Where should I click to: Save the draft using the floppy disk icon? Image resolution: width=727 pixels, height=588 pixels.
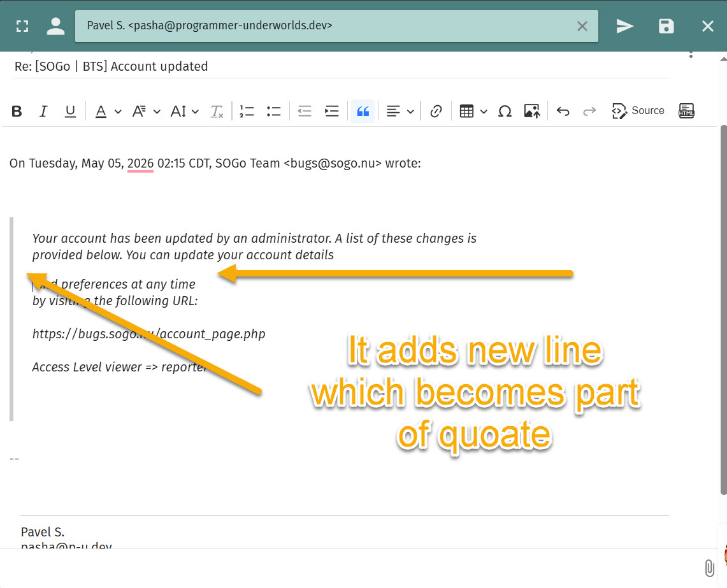[x=666, y=26]
